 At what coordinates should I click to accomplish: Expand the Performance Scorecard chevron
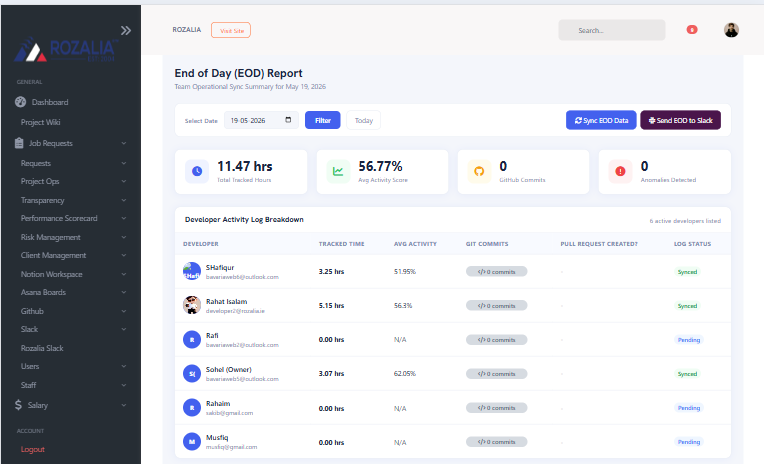pyautogui.click(x=124, y=218)
